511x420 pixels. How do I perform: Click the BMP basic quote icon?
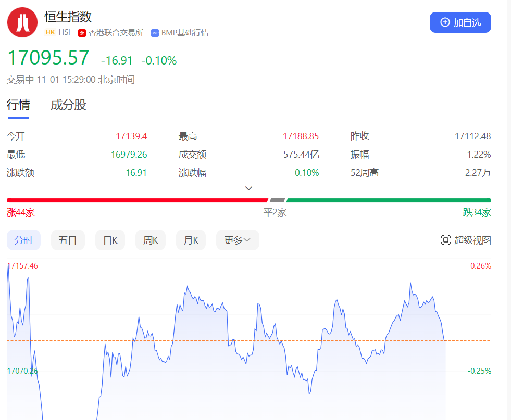point(155,33)
